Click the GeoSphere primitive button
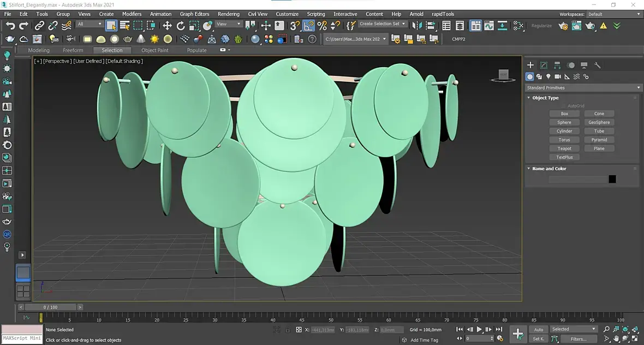The height and width of the screenshot is (345, 644). click(x=599, y=122)
